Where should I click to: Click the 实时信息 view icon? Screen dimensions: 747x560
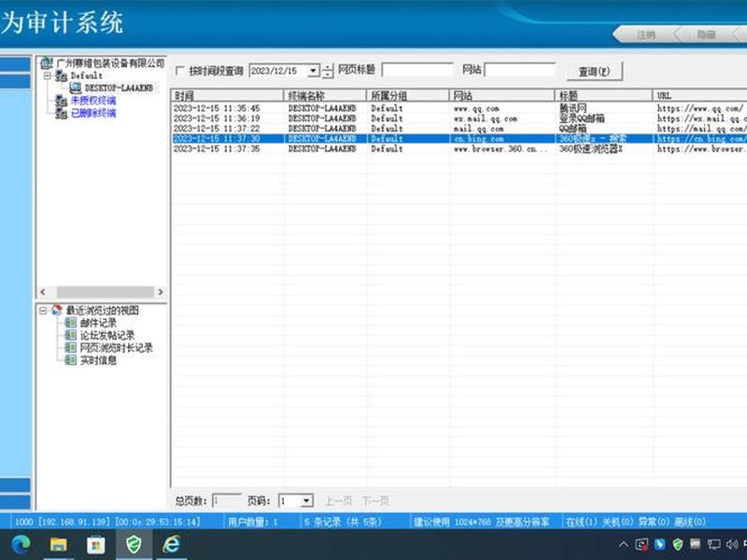click(71, 360)
